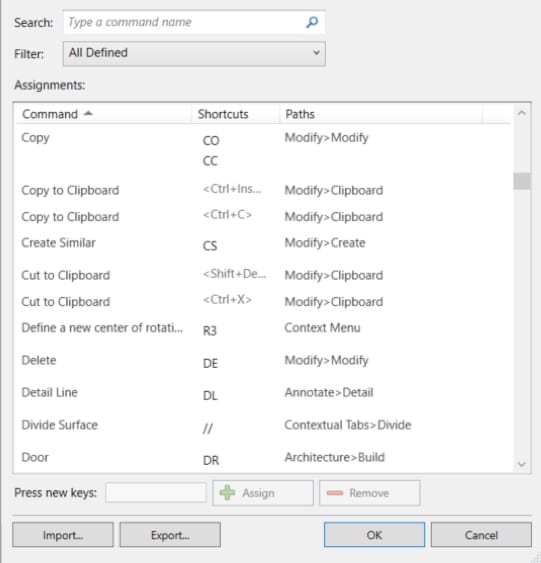Viewport: 541px width, 563px height.
Task: Click the Modify>Create path cell
Action: click(x=325, y=243)
